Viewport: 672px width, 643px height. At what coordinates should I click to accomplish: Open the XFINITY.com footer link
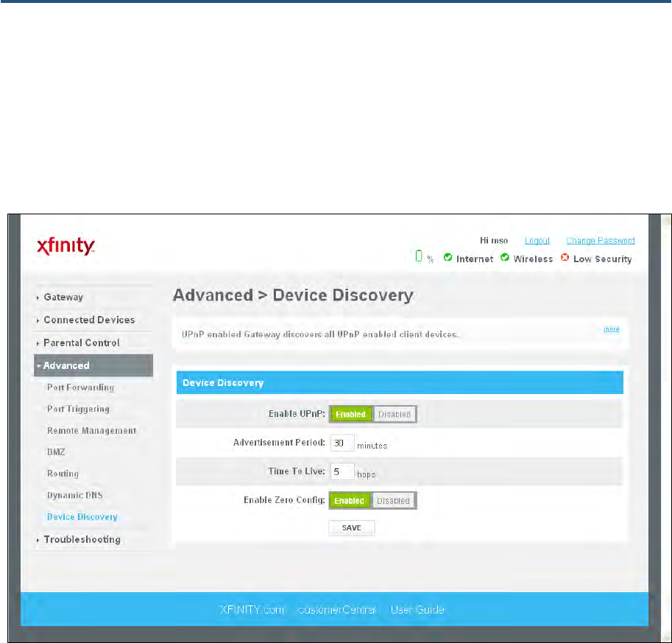coord(252,610)
